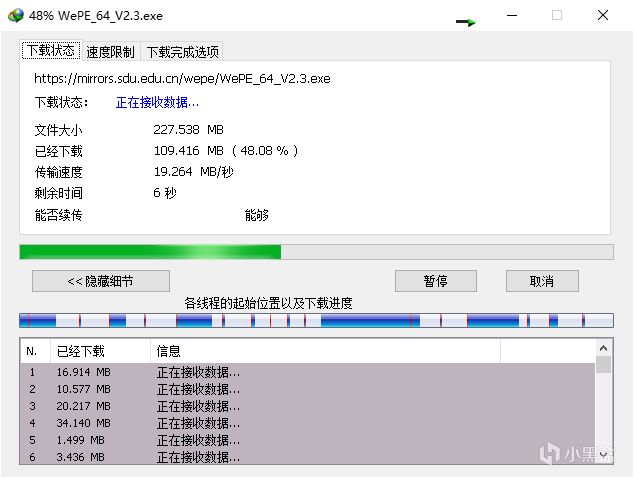
Task: Select the download URL text
Action: 182,78
